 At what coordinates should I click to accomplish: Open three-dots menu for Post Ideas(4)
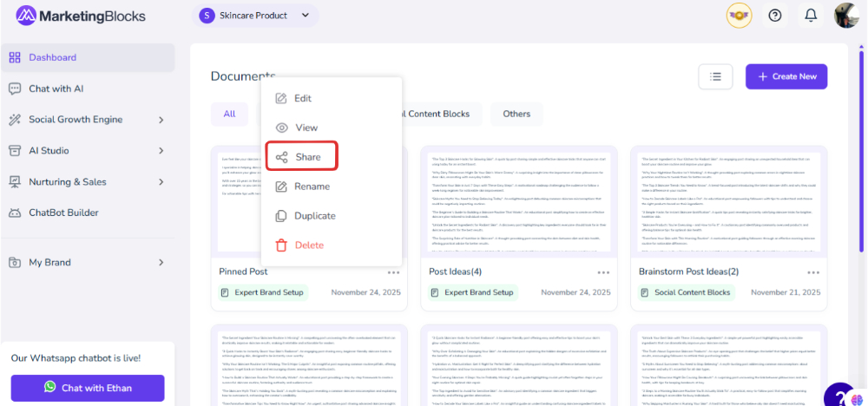603,272
